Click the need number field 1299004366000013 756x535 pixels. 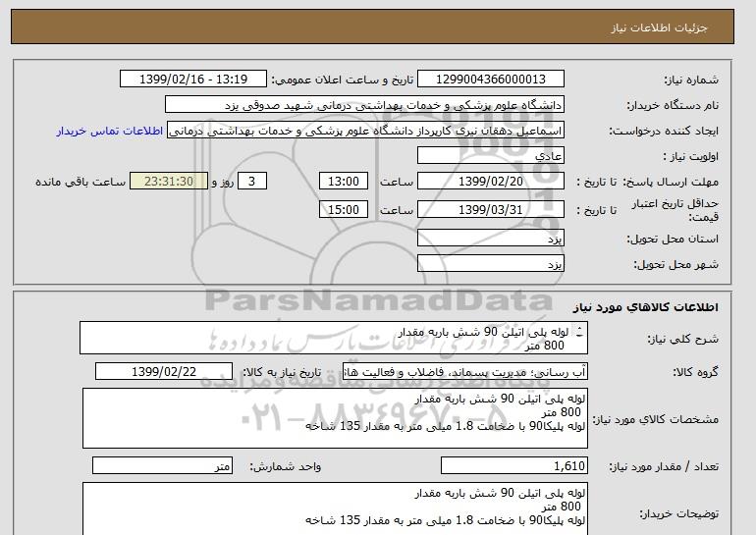(x=490, y=80)
